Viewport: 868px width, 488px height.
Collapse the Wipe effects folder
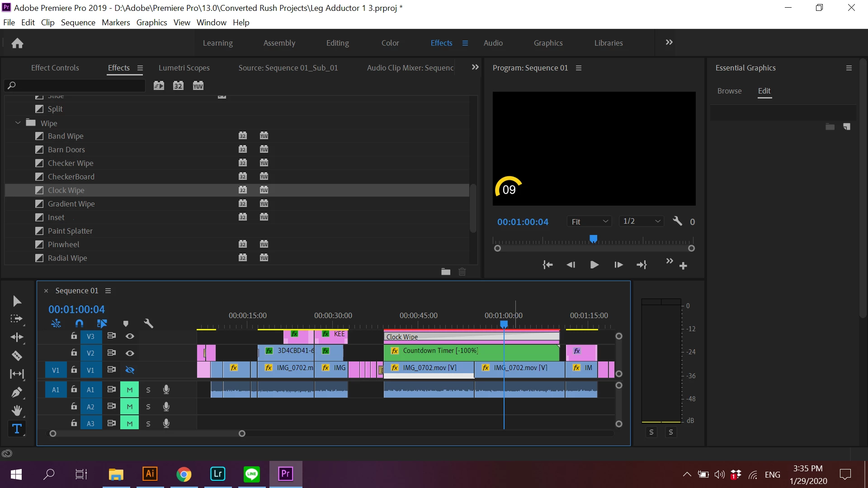[x=18, y=123]
